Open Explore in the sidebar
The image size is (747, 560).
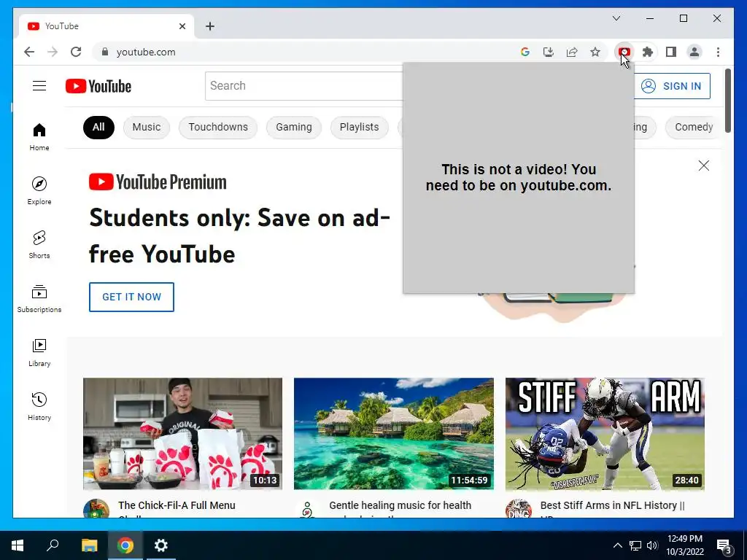click(39, 191)
